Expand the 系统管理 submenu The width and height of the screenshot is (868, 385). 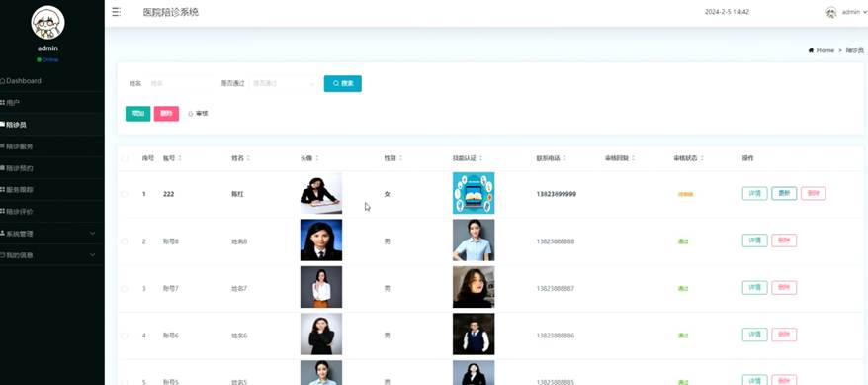pyautogui.click(x=52, y=234)
